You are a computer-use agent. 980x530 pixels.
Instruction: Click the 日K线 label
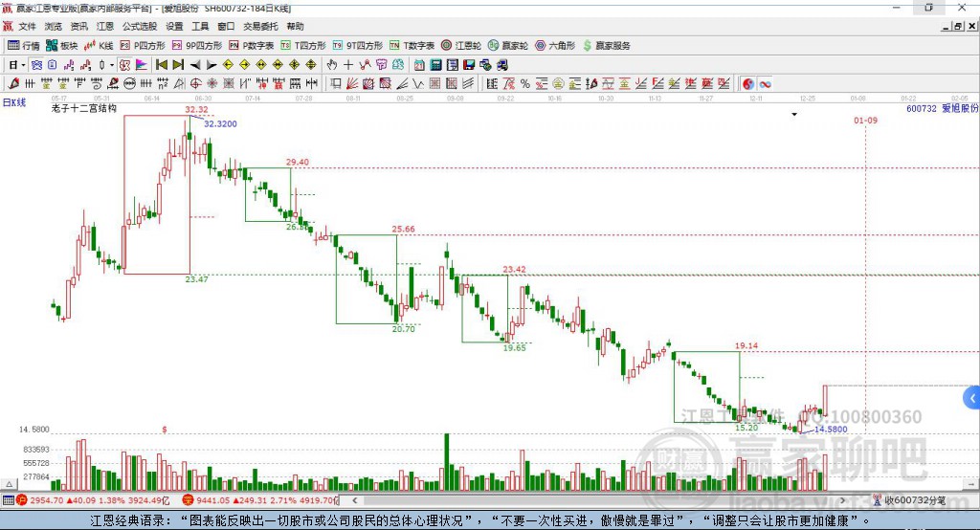14,103
